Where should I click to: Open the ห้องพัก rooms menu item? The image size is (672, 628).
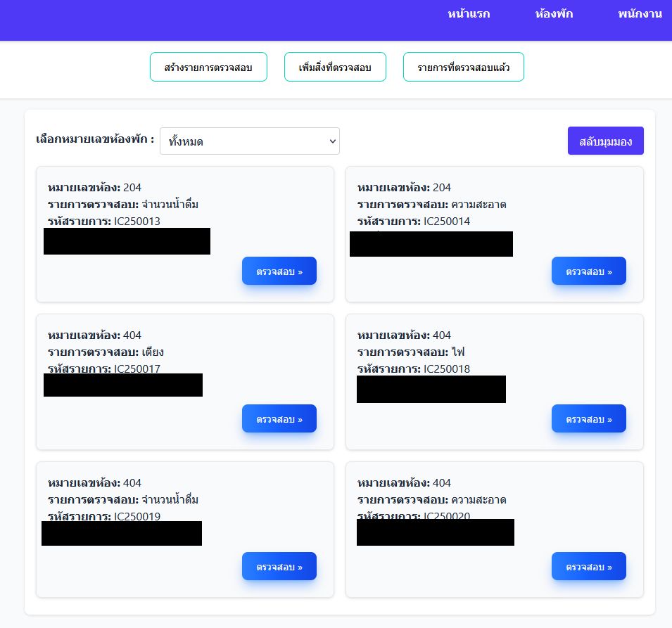554,14
